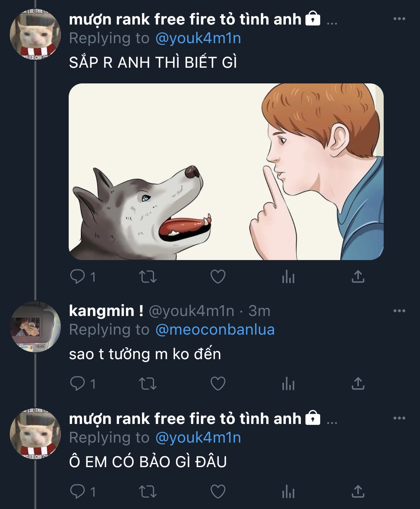This screenshot has width=420, height=509.
Task: View analytics for the dog illustration tweet
Action: 288,277
